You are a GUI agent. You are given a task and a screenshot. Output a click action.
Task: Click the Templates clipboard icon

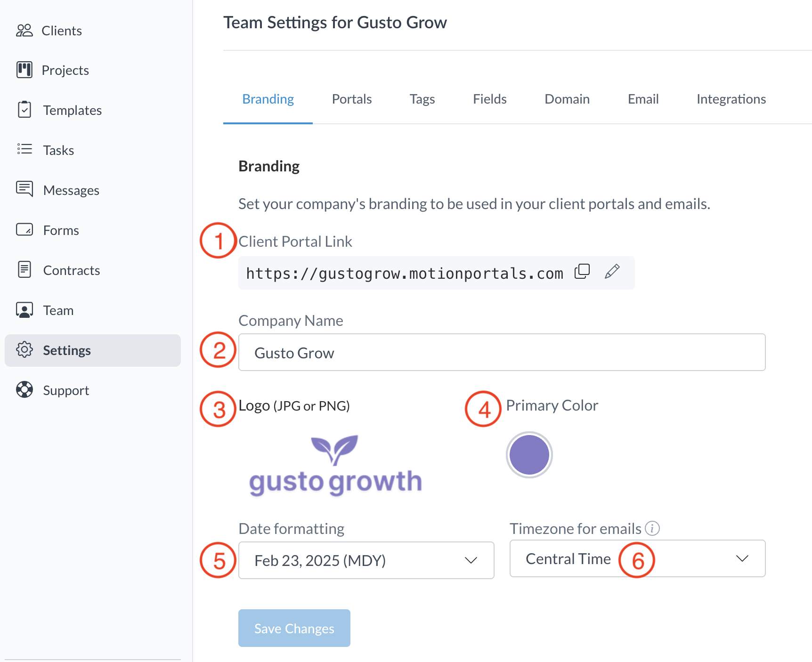pyautogui.click(x=24, y=110)
